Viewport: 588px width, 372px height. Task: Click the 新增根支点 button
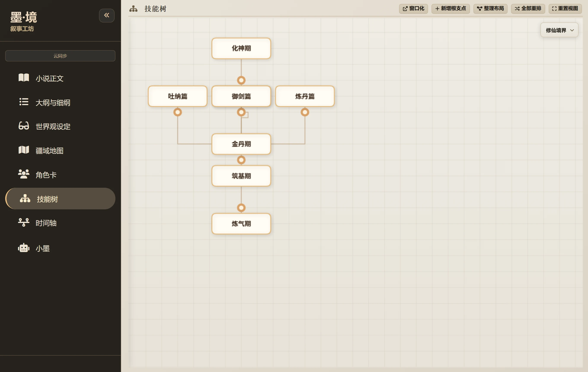[451, 9]
